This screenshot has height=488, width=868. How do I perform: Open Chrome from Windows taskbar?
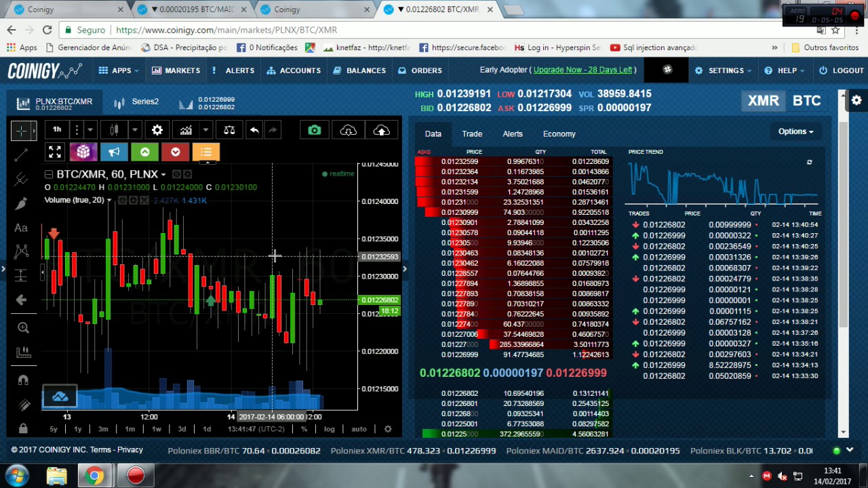[x=95, y=476]
